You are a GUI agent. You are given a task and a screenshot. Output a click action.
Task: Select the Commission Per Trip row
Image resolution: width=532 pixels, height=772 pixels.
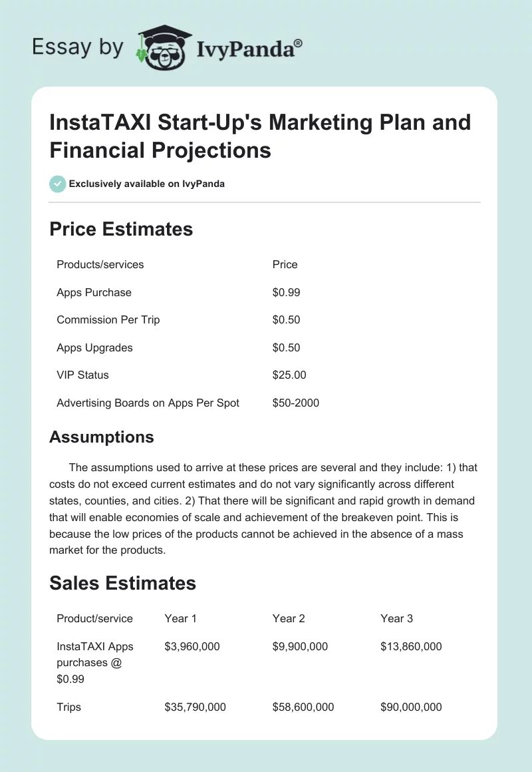108,319
